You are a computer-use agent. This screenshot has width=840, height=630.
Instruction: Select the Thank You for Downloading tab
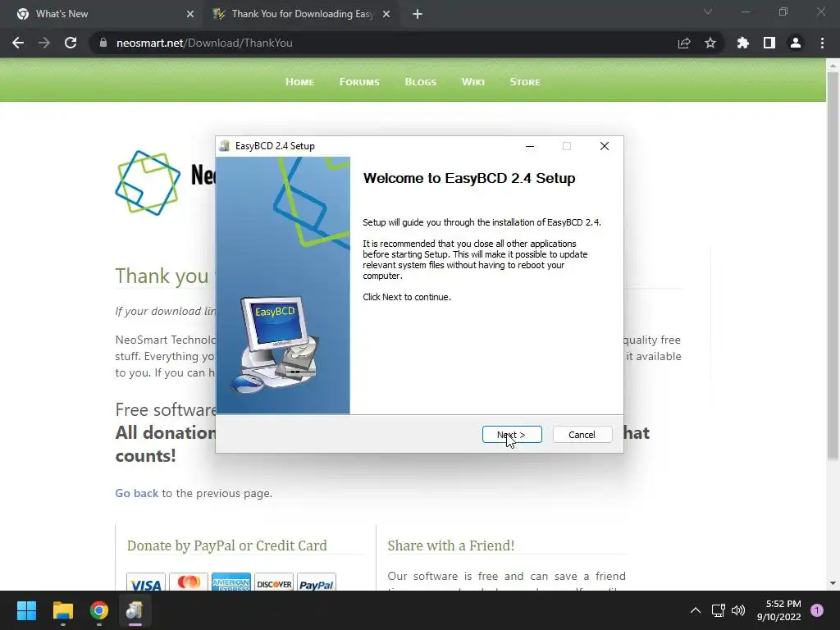click(300, 14)
